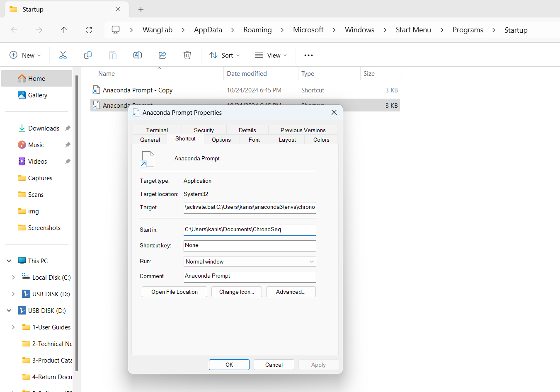Collapse the This PC tree node
Screen dimensions: 560x392
[9, 261]
